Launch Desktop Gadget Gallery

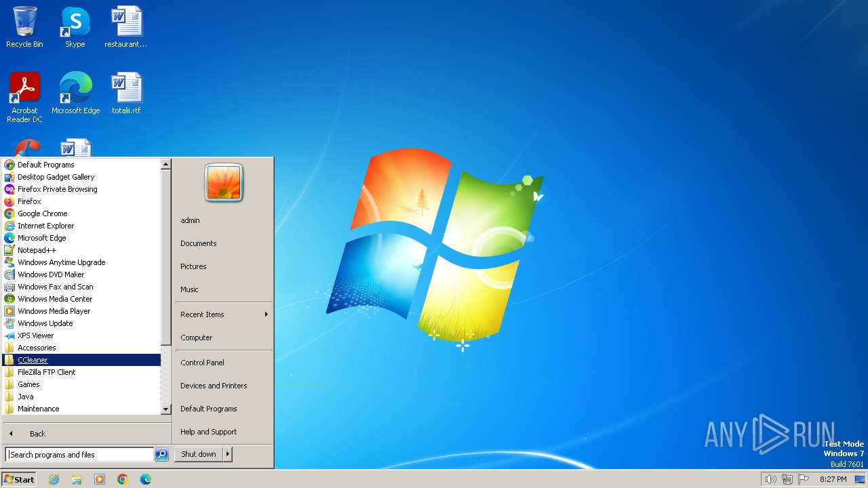pyautogui.click(x=81, y=177)
